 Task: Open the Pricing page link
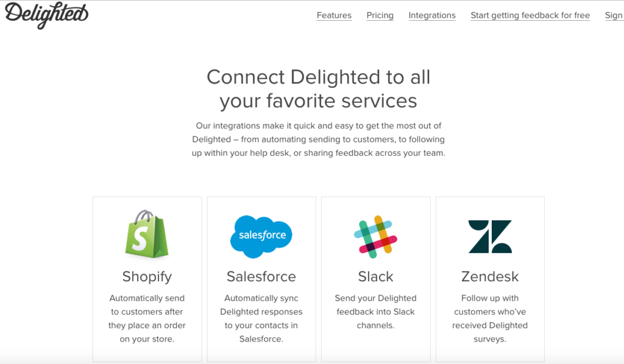click(x=380, y=15)
